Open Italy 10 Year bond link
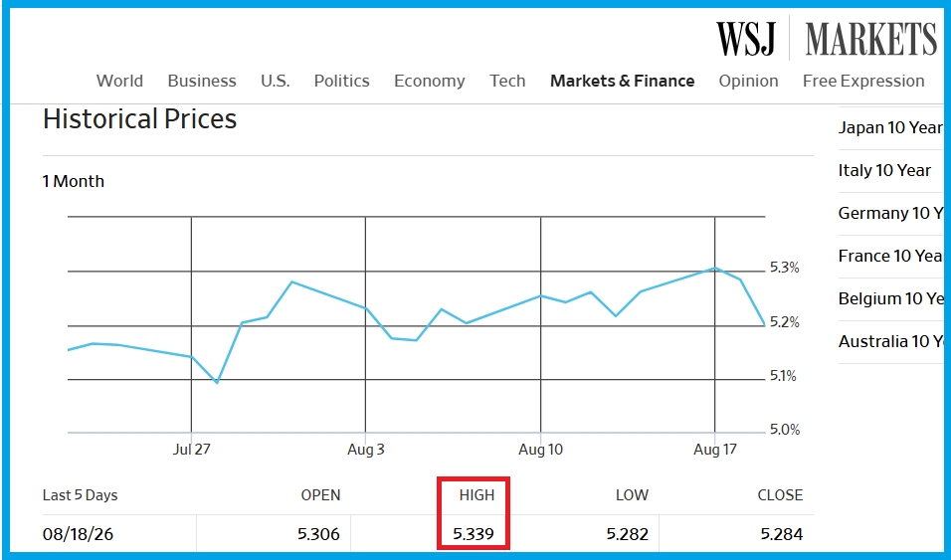 coord(884,170)
